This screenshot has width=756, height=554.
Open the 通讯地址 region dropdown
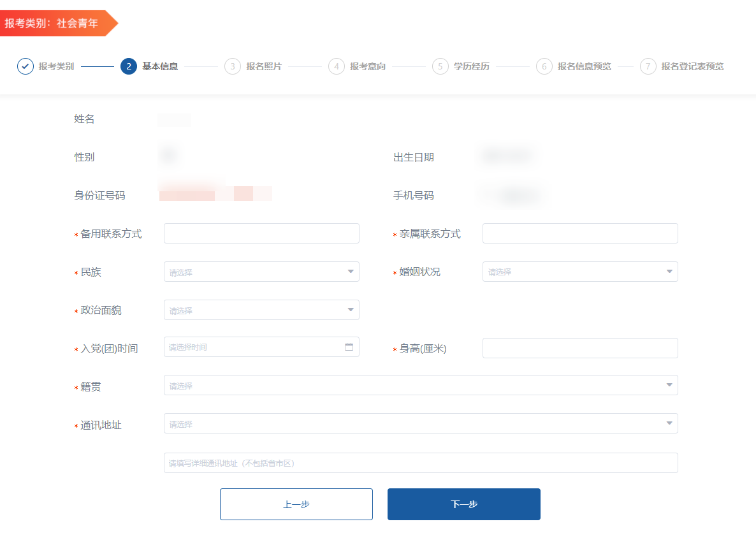click(x=421, y=423)
